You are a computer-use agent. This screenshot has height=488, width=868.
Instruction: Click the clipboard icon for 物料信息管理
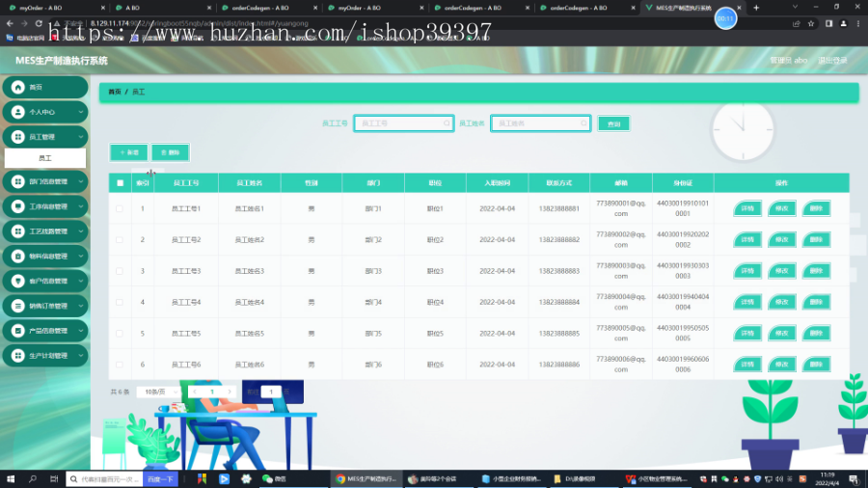17,257
